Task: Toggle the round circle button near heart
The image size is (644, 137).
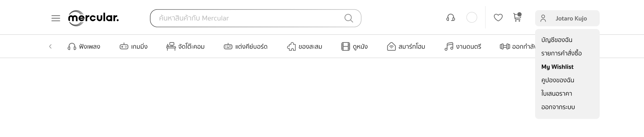Action: 472,18
